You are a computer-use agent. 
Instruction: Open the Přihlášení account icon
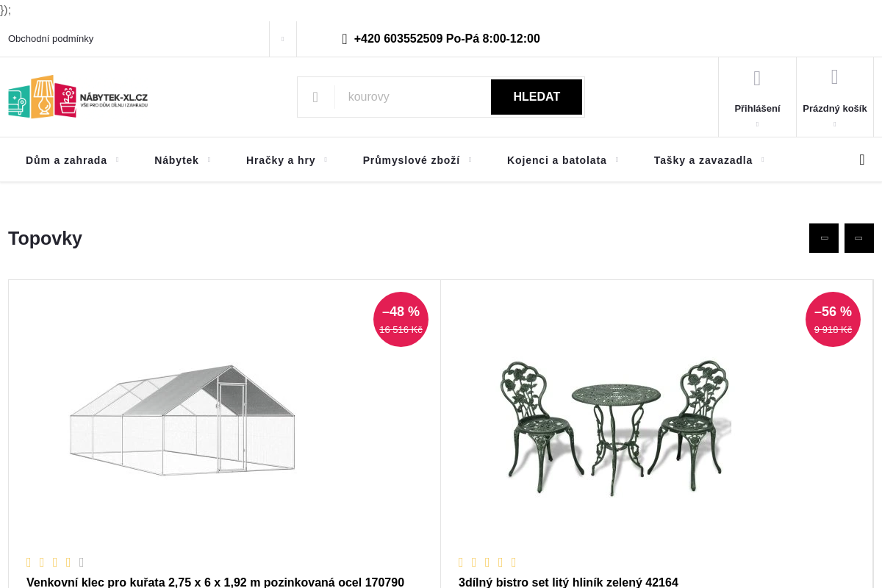click(757, 79)
